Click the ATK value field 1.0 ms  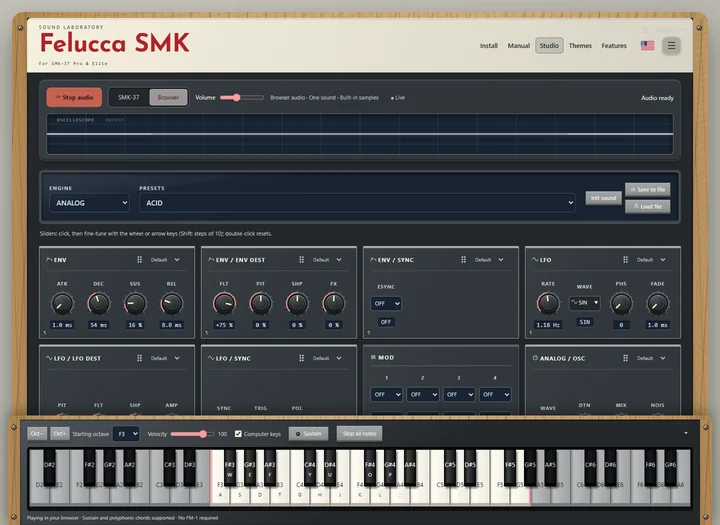[x=62, y=325]
